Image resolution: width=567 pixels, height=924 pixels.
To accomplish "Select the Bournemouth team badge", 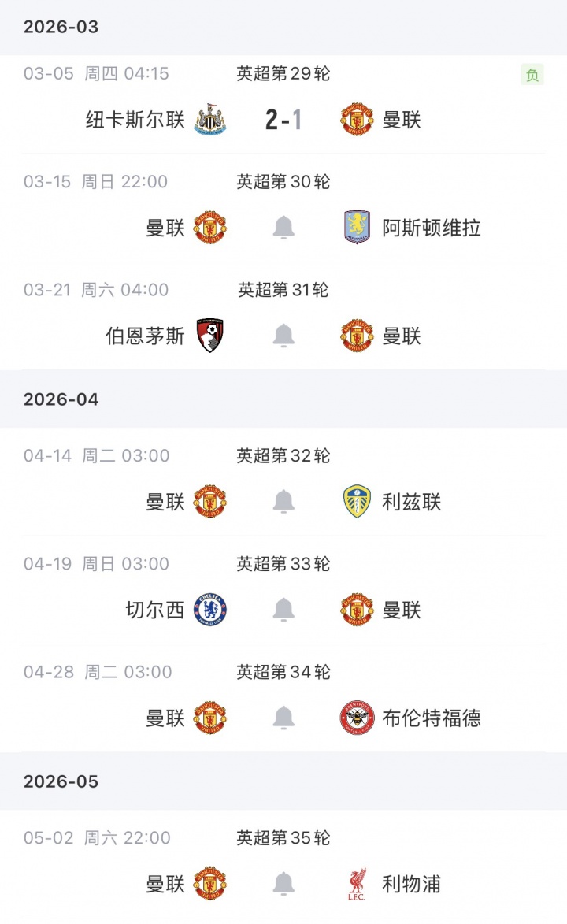I will [x=210, y=336].
